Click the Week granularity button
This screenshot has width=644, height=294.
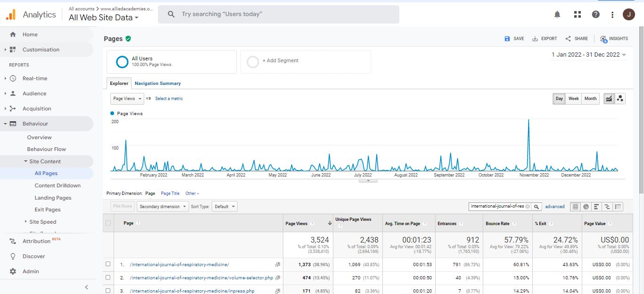point(573,99)
